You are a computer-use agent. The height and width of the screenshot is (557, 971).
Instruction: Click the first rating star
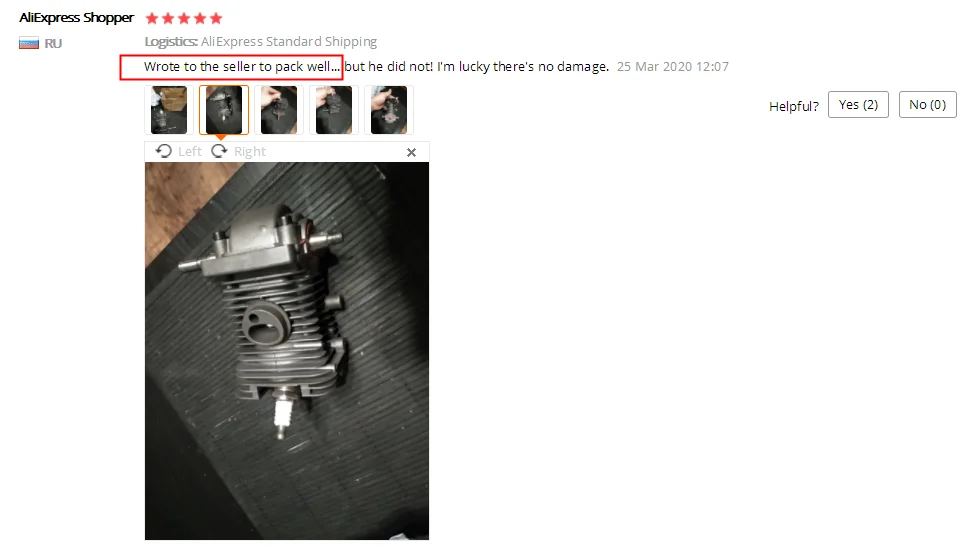[x=152, y=19]
